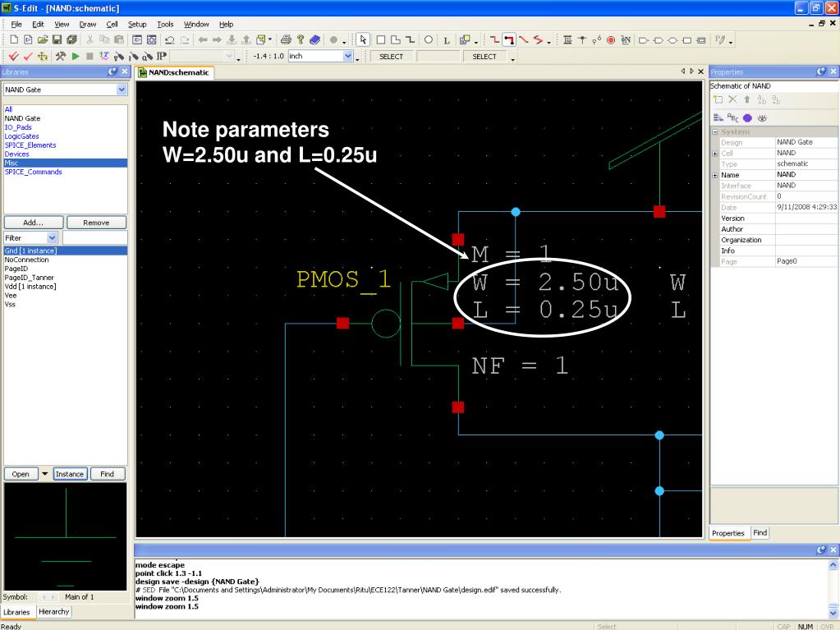This screenshot has width=840, height=630.
Task: Open the dropdown arrow beside the zigzag wire tool
Action: click(x=549, y=41)
